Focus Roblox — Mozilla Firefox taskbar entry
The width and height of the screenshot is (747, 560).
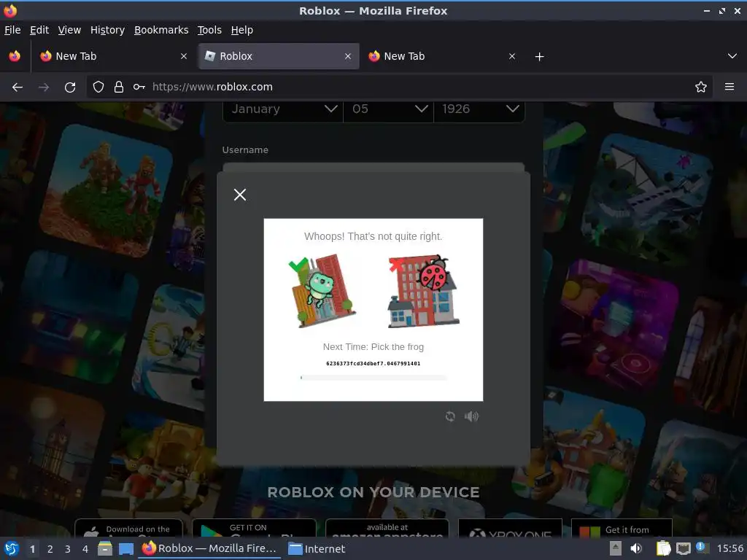tap(209, 549)
